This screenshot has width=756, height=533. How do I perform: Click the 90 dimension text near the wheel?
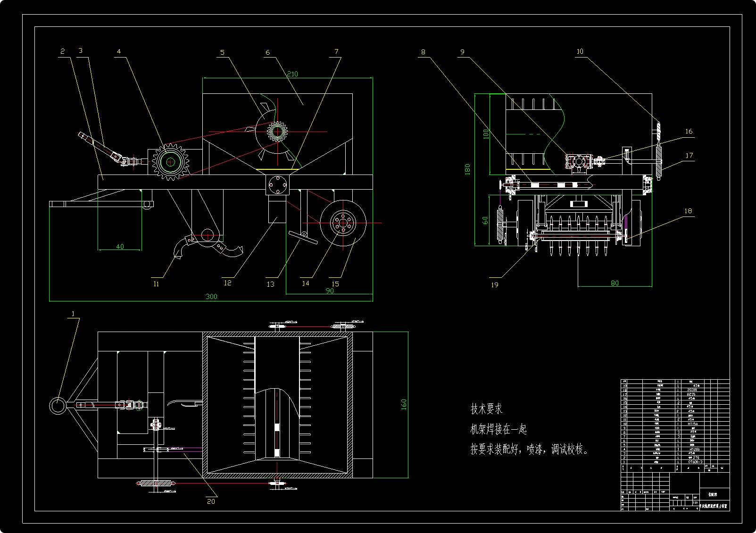coord(330,291)
